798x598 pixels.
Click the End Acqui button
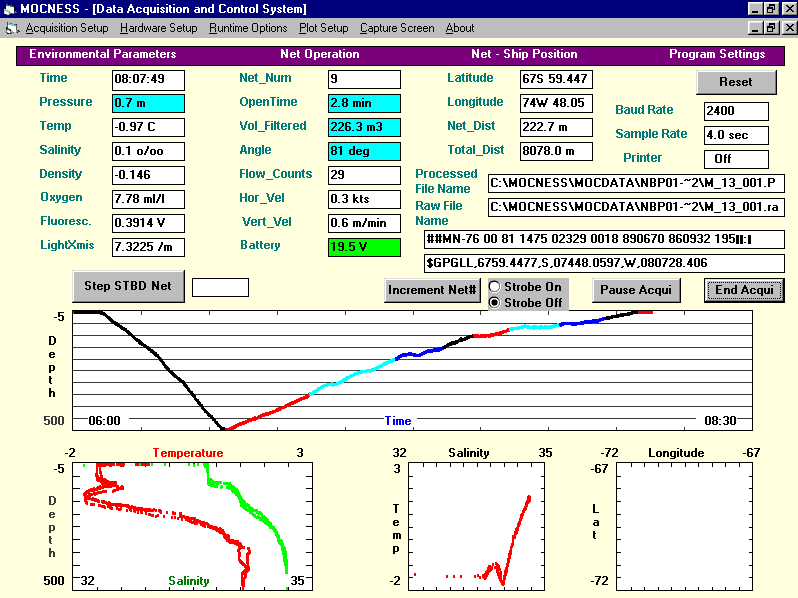tap(744, 290)
